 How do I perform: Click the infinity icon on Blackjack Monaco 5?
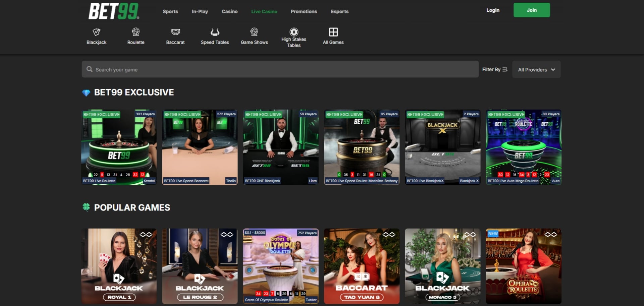(470, 235)
